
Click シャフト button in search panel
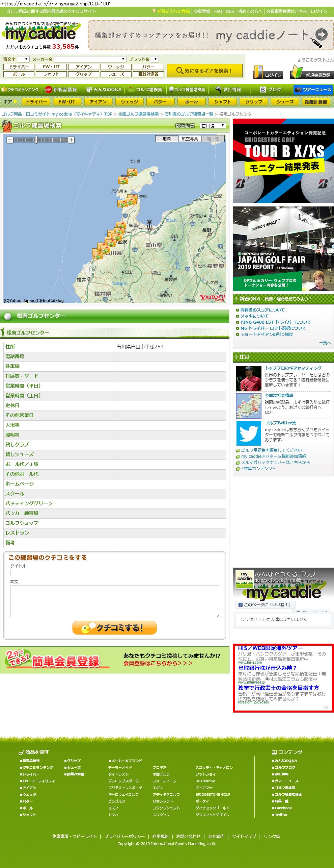(x=51, y=74)
